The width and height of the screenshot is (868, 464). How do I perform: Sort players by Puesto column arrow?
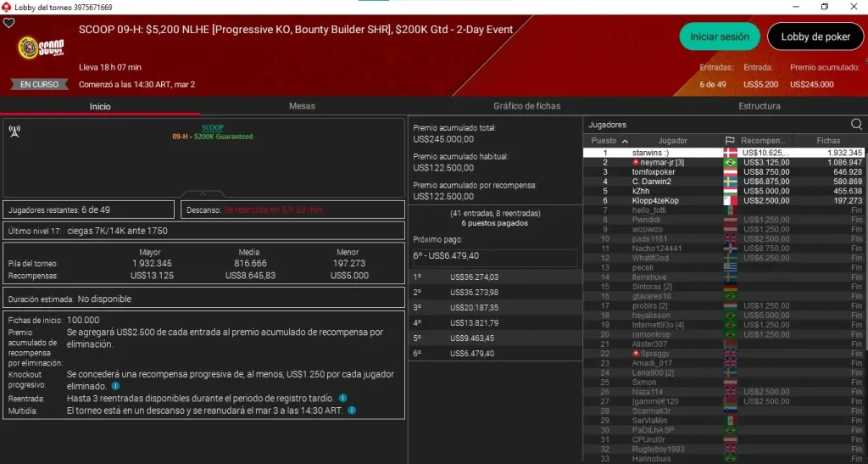[625, 141]
